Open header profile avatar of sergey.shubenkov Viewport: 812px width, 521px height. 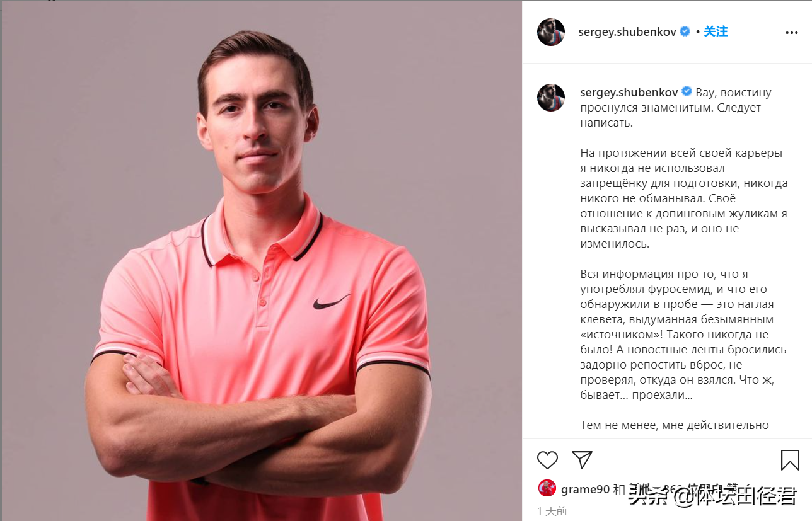550,32
